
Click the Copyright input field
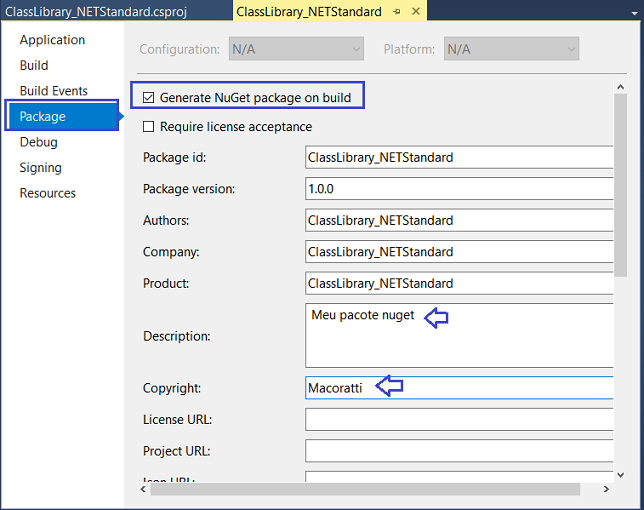459,388
